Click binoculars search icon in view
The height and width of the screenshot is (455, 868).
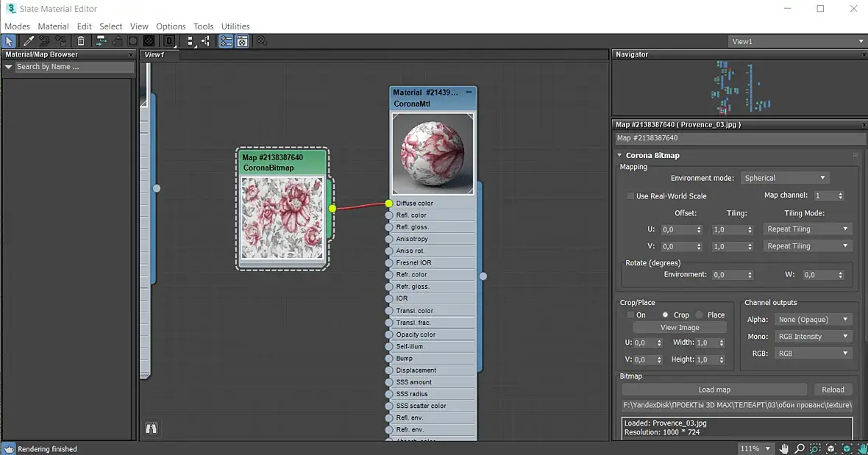(x=152, y=428)
